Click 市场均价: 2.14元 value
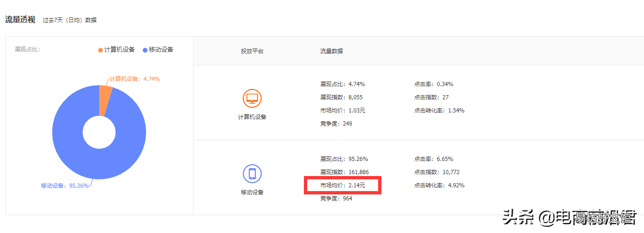The width and height of the screenshot is (644, 233). tap(342, 185)
